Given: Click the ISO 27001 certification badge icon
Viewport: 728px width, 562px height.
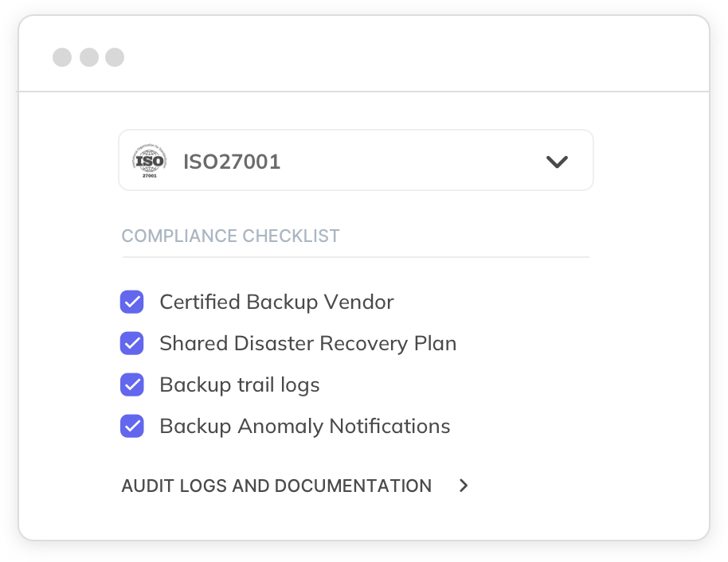Looking at the screenshot, I should [x=149, y=162].
